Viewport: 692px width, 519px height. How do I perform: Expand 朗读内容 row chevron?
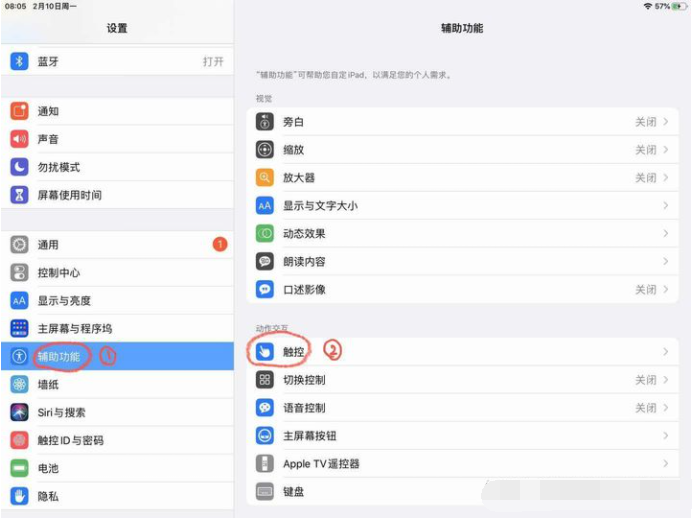pos(666,261)
